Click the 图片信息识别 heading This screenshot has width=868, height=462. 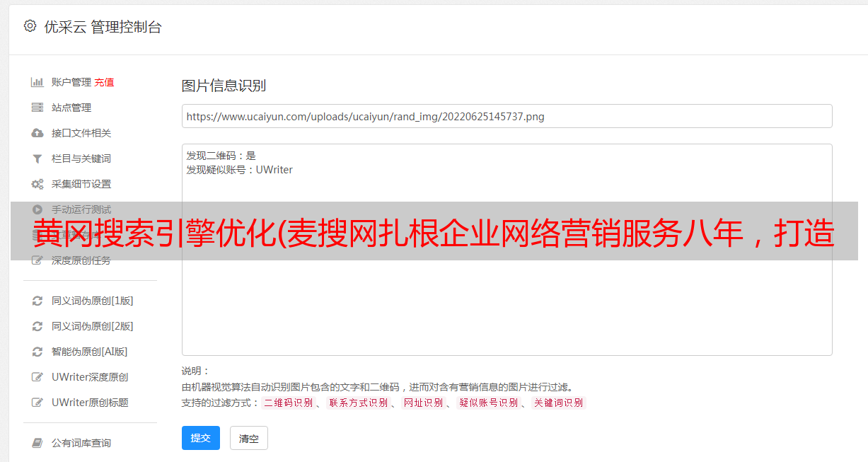pyautogui.click(x=224, y=86)
